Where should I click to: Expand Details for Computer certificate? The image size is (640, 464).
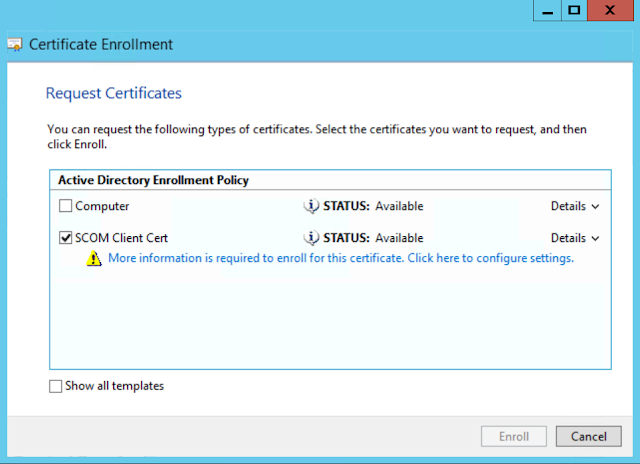click(x=574, y=206)
